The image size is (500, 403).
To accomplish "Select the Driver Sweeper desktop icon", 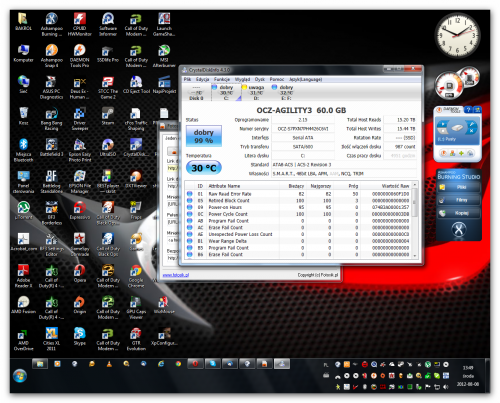I will click(80, 119).
